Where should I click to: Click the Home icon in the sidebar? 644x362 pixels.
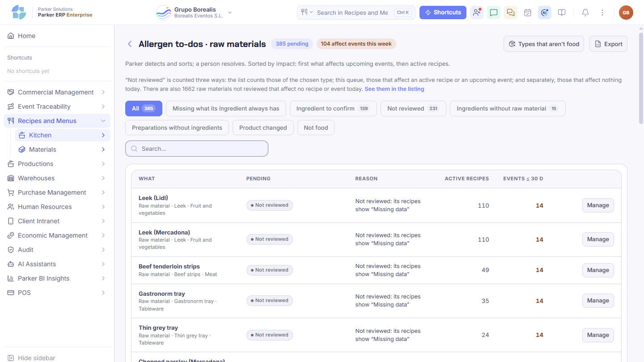click(x=11, y=36)
